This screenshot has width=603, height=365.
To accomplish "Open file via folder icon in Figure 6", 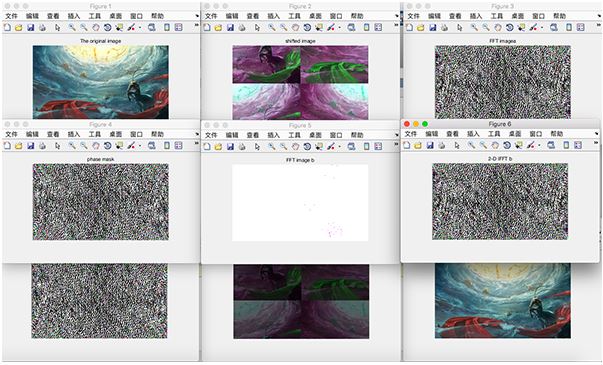I will [x=418, y=145].
